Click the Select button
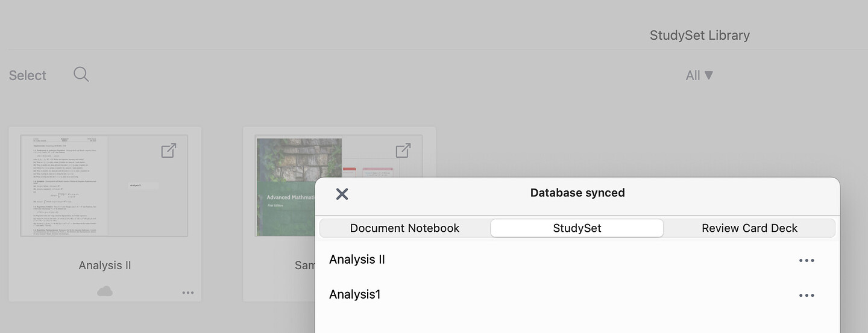Image resolution: width=868 pixels, height=333 pixels. (28, 75)
